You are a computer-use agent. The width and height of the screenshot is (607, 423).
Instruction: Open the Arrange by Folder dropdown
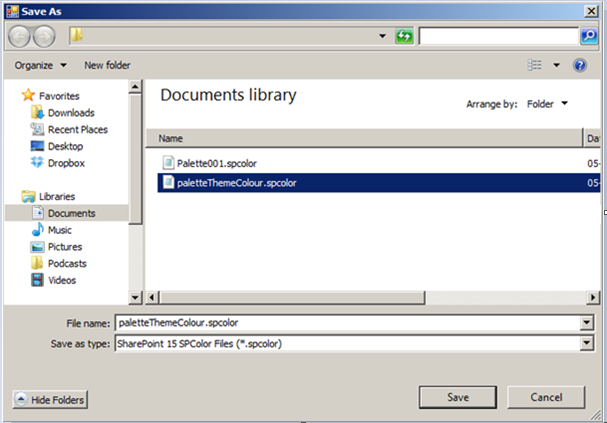[x=547, y=104]
